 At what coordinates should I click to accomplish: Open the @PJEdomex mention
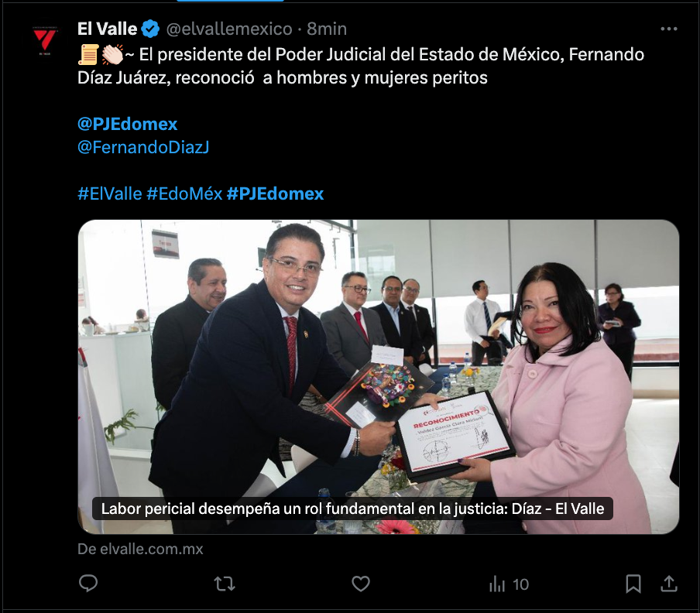click(x=127, y=124)
